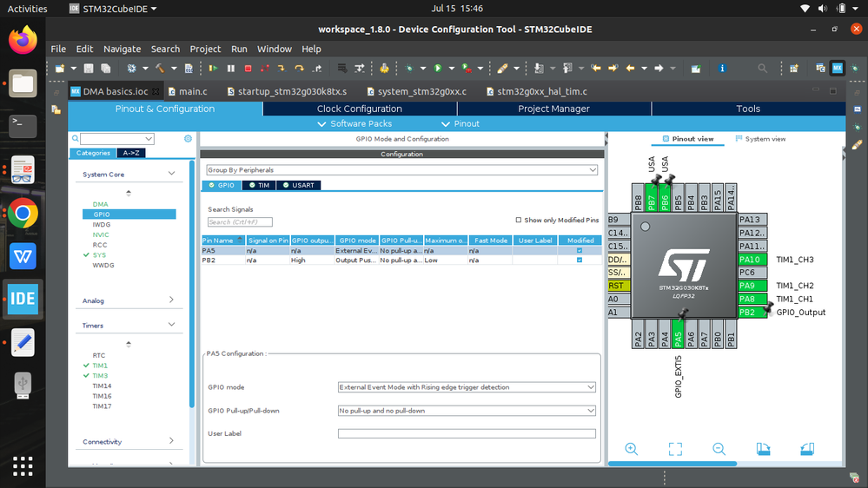Open the category search combo dropdown arrow

[149, 139]
